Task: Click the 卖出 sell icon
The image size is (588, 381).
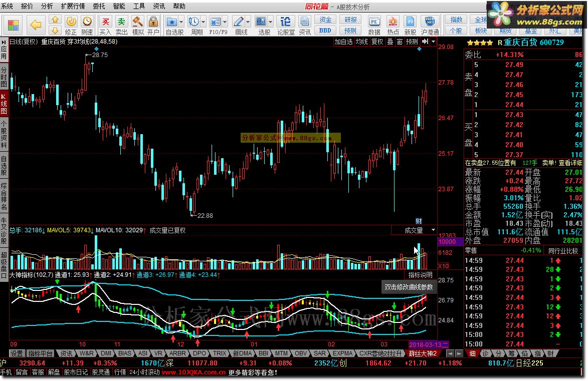Action: (x=121, y=26)
